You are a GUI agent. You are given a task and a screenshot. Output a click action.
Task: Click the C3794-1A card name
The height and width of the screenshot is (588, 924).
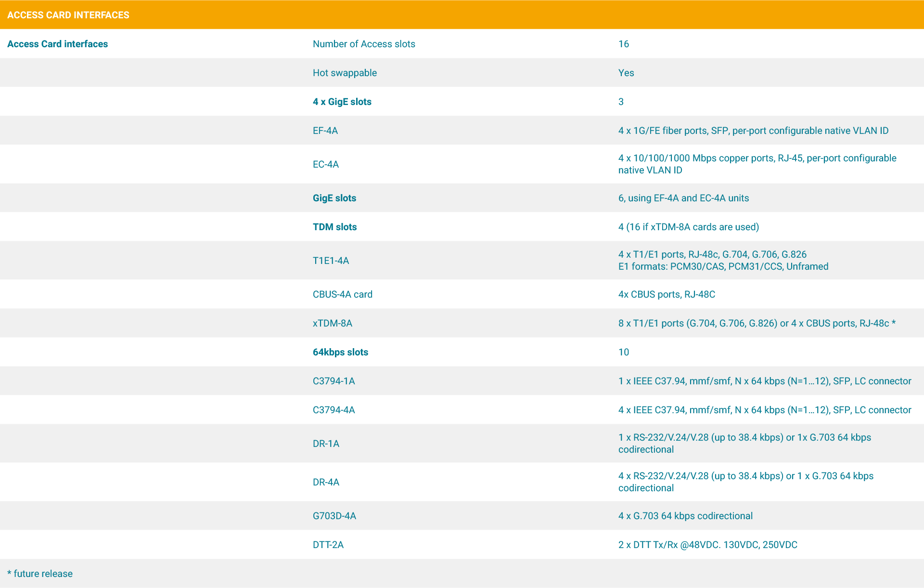[x=334, y=381]
